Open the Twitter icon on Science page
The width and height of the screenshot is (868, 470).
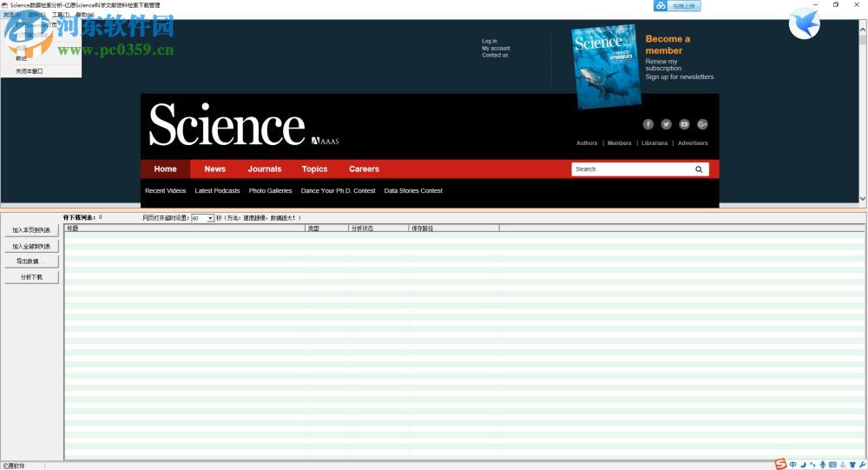(x=666, y=124)
